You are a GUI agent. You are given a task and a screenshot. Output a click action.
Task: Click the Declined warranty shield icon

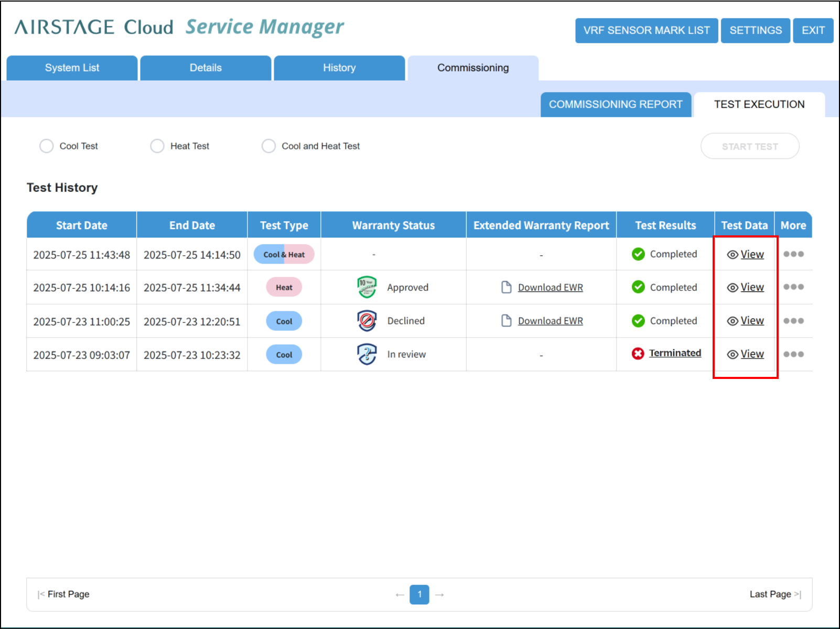click(x=367, y=321)
